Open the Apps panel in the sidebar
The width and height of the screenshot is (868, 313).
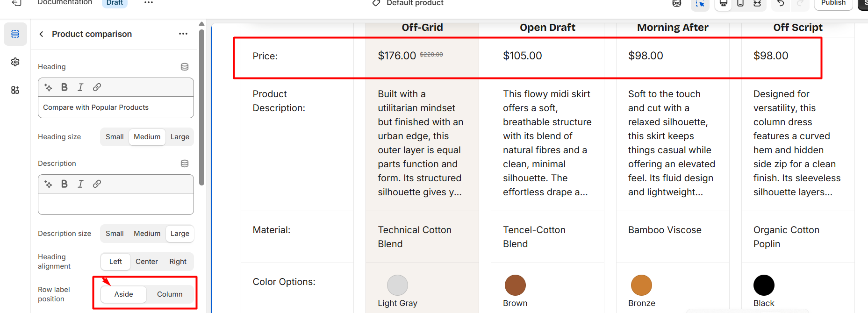coord(15,90)
